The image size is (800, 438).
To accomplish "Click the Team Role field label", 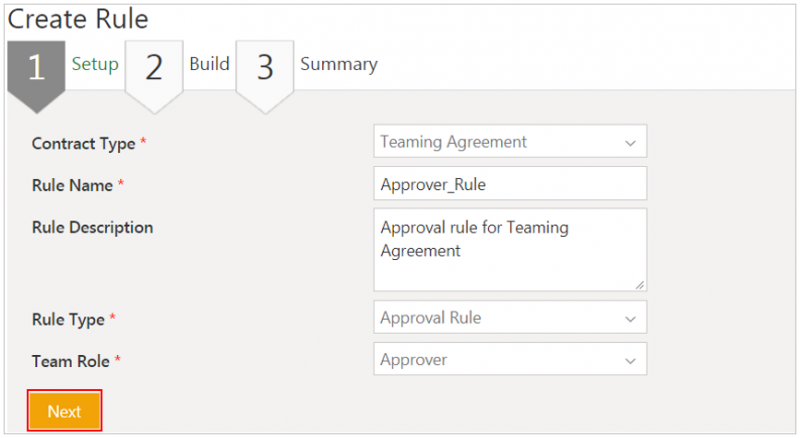I will pos(71,361).
